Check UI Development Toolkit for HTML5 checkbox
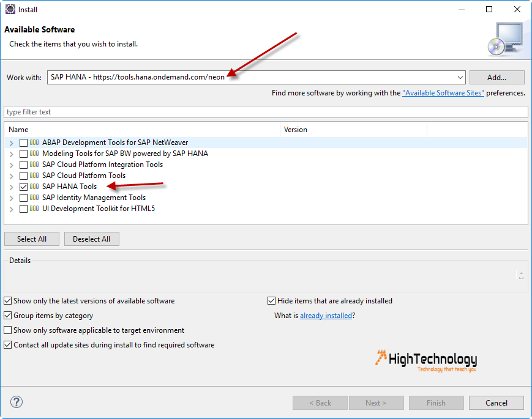 point(23,209)
